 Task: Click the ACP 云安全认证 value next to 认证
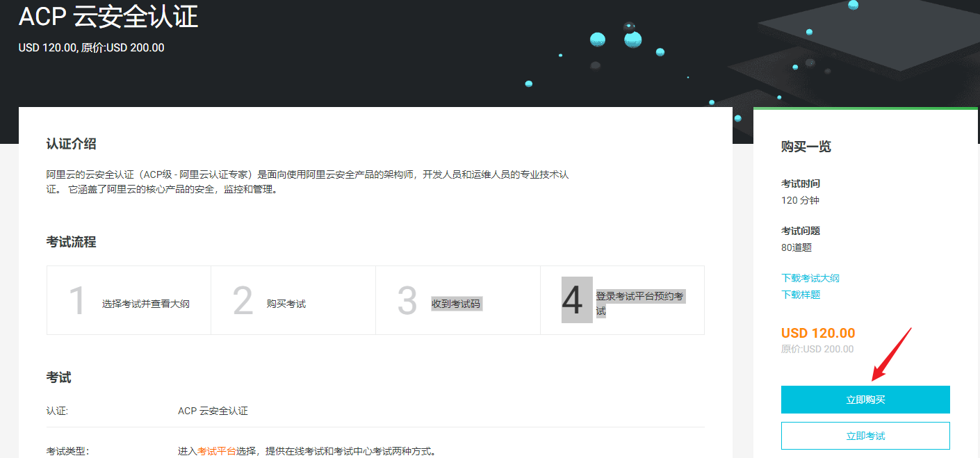[213, 411]
